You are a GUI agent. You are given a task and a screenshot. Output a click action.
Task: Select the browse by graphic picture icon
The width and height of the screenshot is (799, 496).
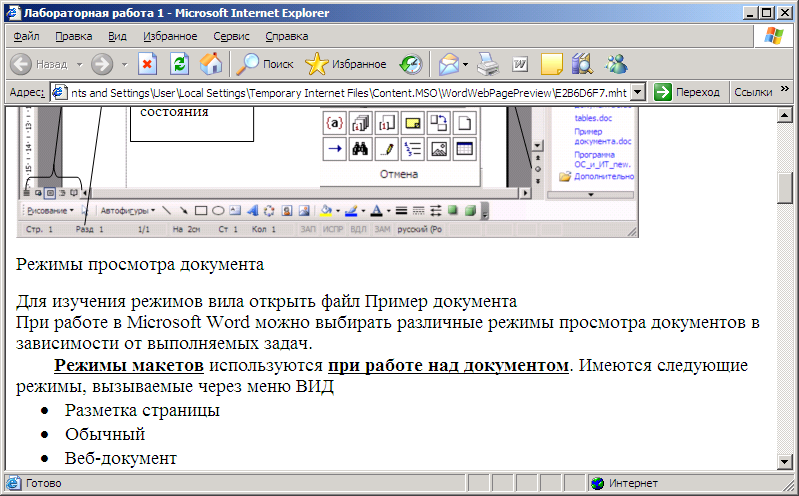[x=438, y=149]
